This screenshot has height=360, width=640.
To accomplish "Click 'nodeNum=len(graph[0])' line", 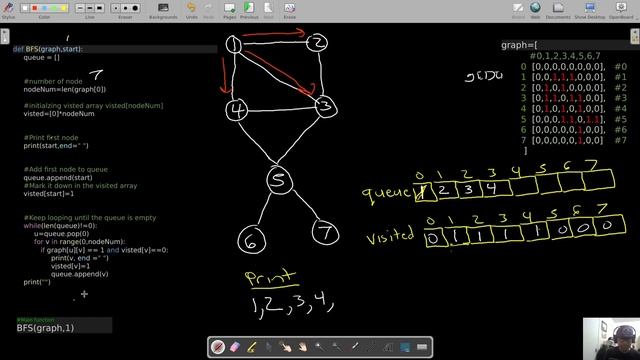I will (64, 89).
